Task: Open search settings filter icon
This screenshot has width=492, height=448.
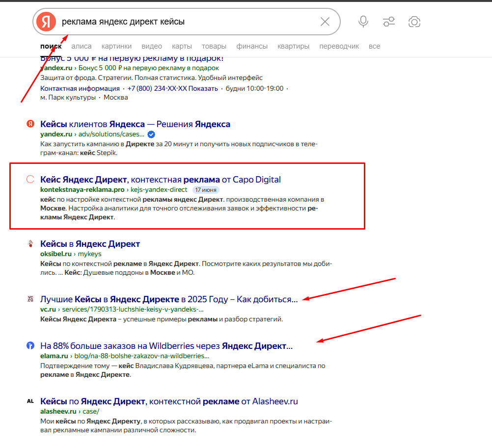Action: tap(389, 22)
